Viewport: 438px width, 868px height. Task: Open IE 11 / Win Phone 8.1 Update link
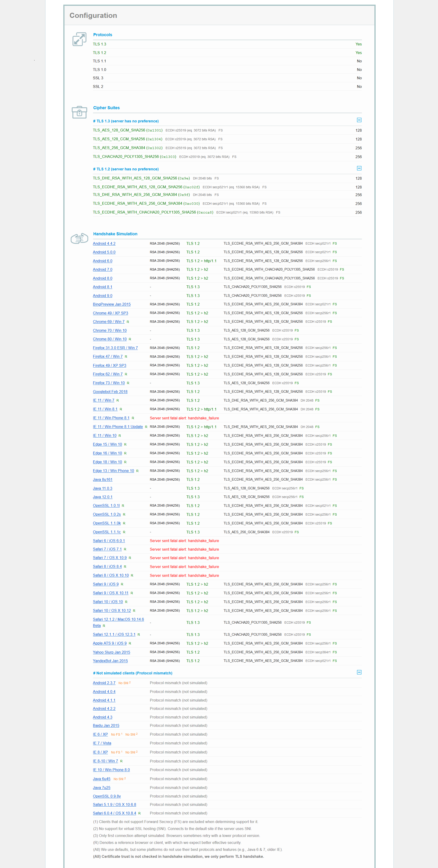[118, 427]
